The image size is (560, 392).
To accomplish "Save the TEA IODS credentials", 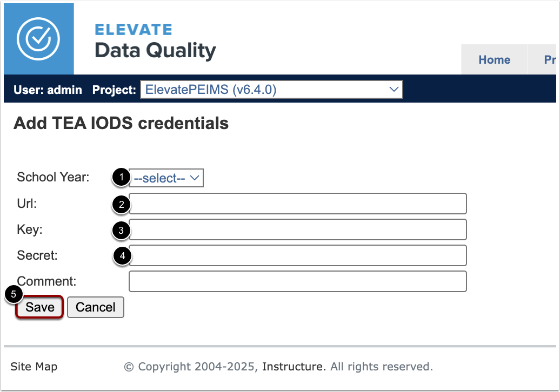I will [39, 307].
